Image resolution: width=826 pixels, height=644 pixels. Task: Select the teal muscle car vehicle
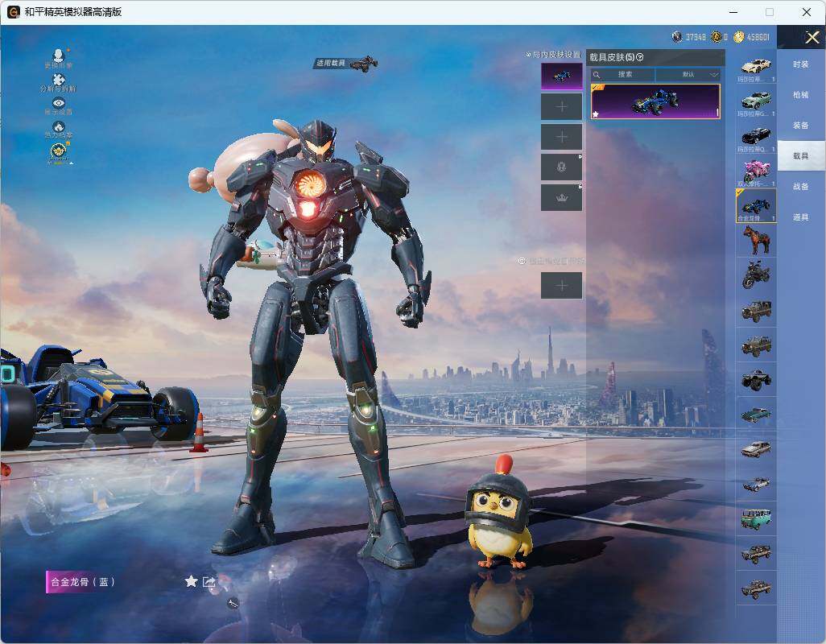click(x=756, y=415)
